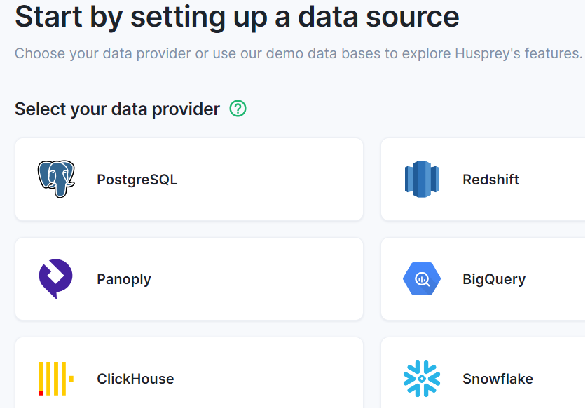Click the Snowflake logo icon
Viewport: 585px width, 408px height.
[x=422, y=378]
